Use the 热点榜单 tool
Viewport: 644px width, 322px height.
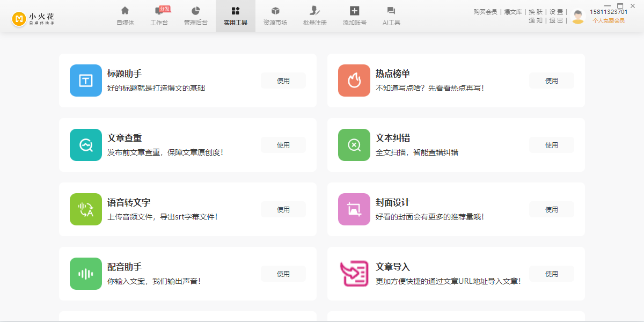click(x=552, y=80)
